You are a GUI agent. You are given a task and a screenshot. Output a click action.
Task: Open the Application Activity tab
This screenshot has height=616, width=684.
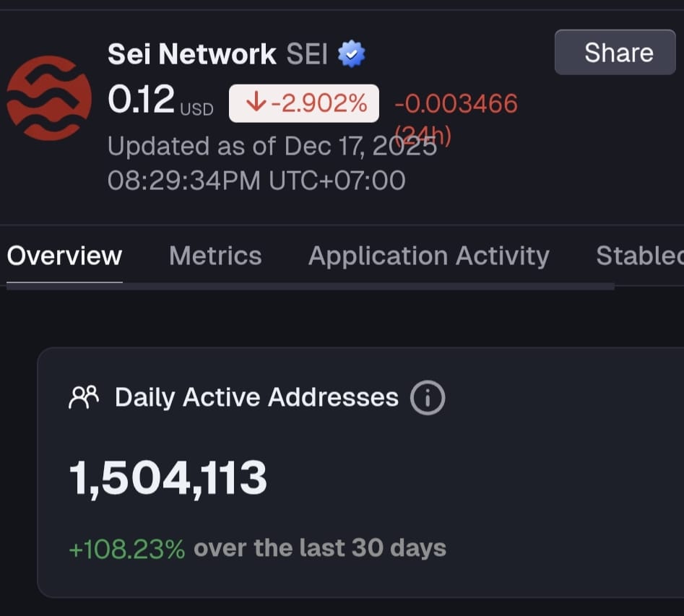coord(428,256)
